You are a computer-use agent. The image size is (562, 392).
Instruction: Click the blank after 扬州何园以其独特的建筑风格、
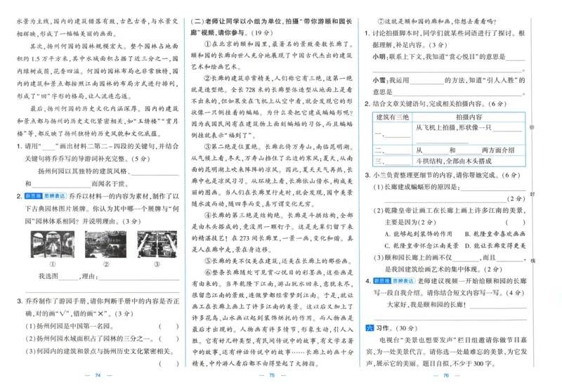click(155, 171)
